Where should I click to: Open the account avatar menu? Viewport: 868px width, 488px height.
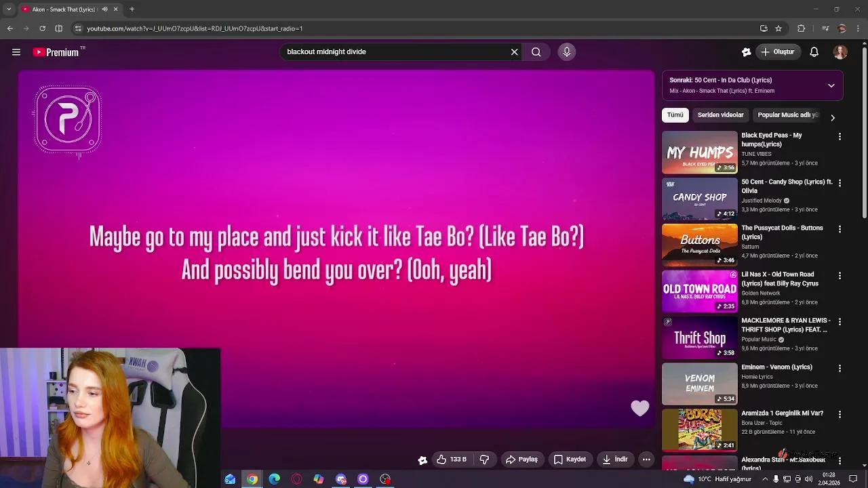coord(840,52)
